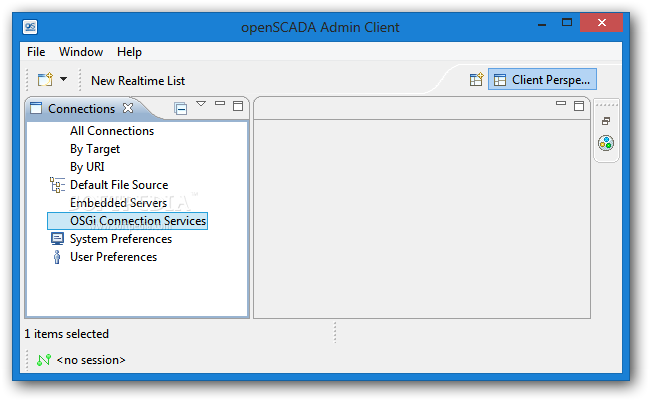The image size is (650, 401).
Task: Click the restore icon in right trim stack
Action: tap(606, 121)
